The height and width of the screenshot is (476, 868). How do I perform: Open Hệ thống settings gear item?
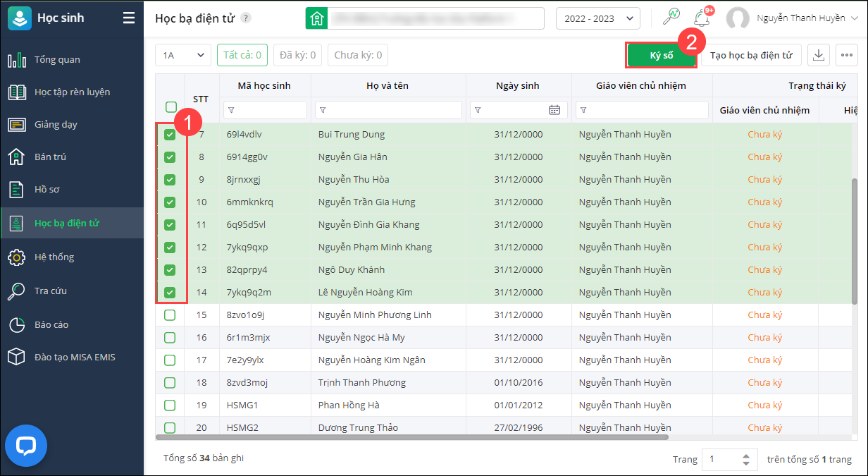coord(72,257)
